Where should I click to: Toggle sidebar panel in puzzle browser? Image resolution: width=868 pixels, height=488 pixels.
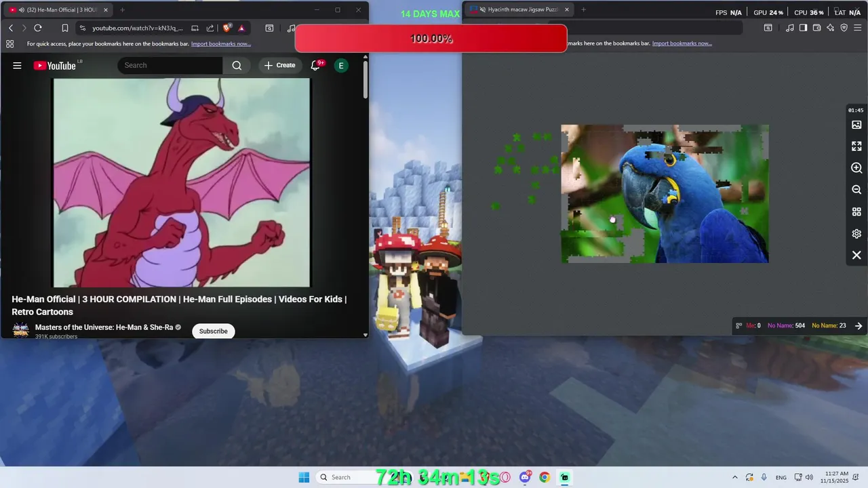(x=803, y=28)
